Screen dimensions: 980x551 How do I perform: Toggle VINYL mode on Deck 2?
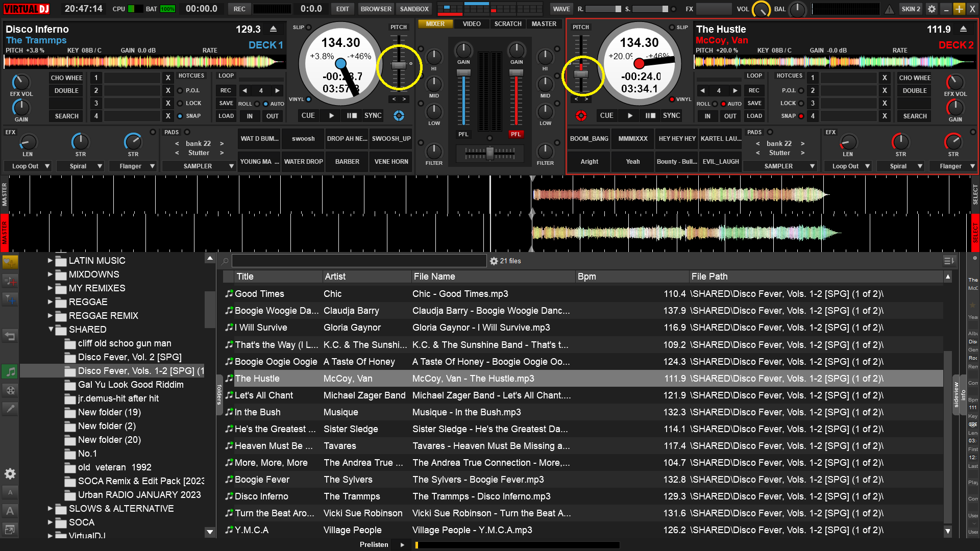coord(672,99)
